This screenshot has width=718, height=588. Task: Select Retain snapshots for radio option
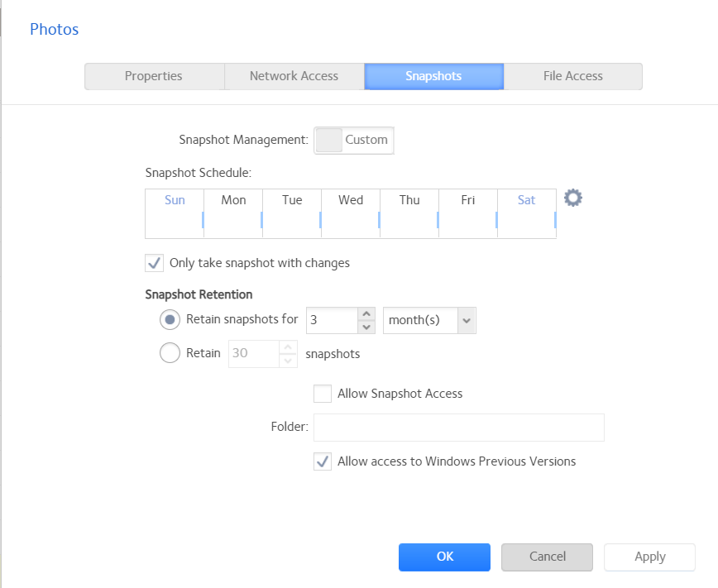pos(170,319)
